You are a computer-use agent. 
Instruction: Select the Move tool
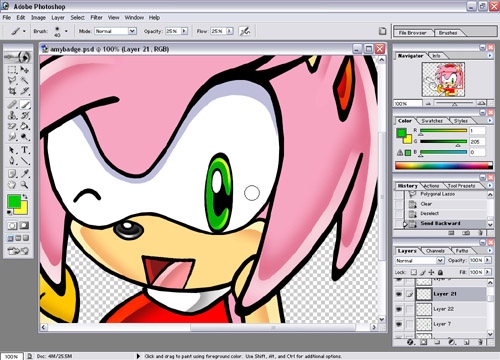tap(24, 70)
